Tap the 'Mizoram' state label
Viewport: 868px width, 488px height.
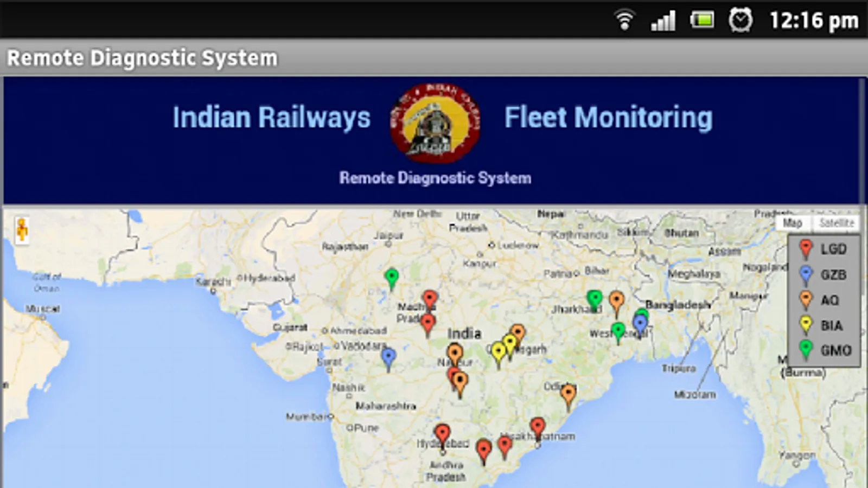pos(695,395)
